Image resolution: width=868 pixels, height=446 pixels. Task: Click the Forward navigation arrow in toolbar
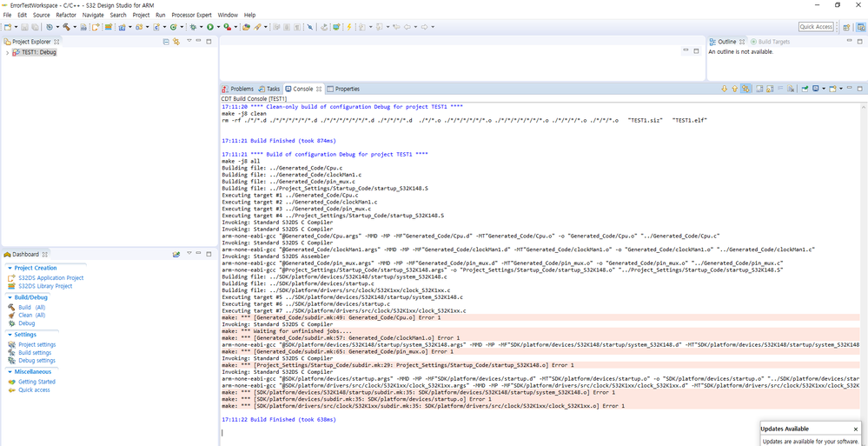coord(425,27)
